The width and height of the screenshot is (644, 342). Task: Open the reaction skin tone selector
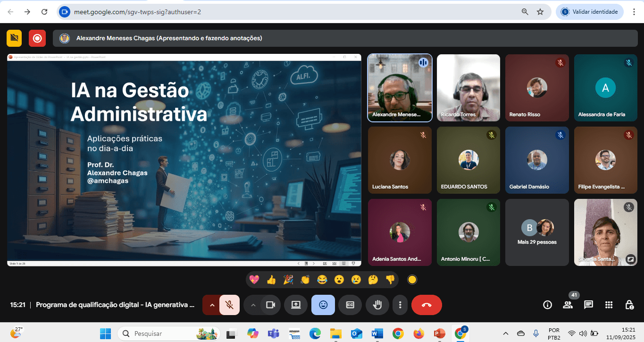(412, 279)
